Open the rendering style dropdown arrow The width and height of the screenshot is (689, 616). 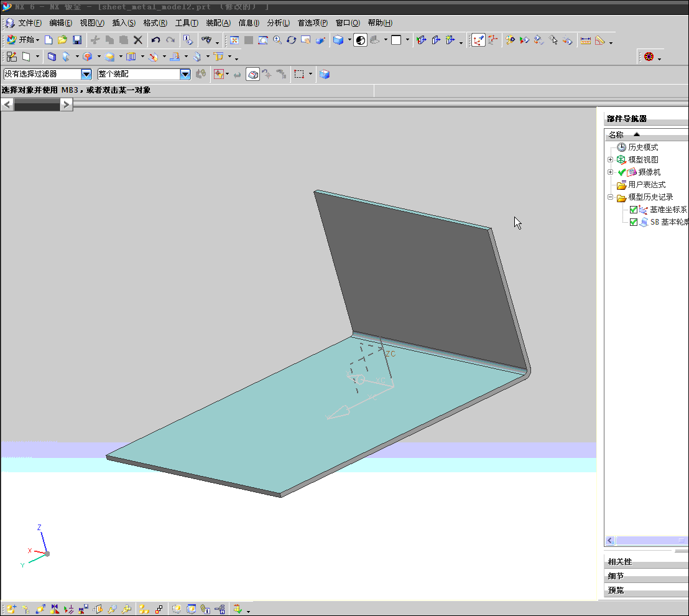point(349,40)
